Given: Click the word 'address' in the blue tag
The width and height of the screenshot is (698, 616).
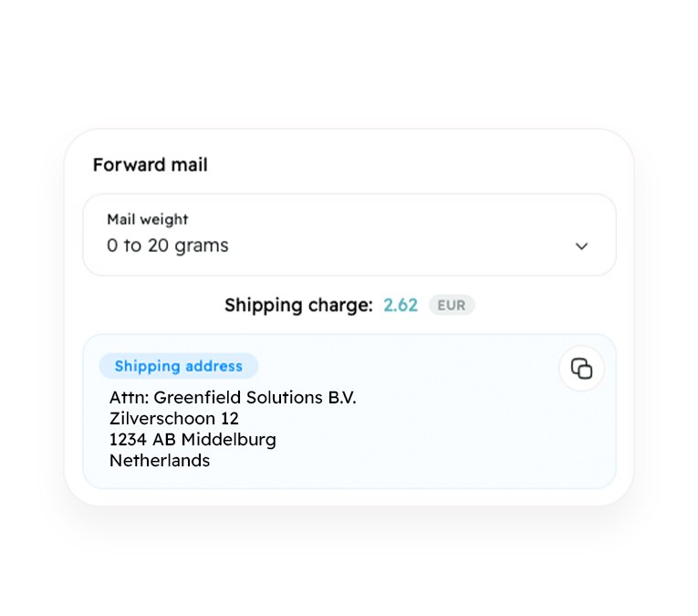Looking at the screenshot, I should [x=214, y=366].
